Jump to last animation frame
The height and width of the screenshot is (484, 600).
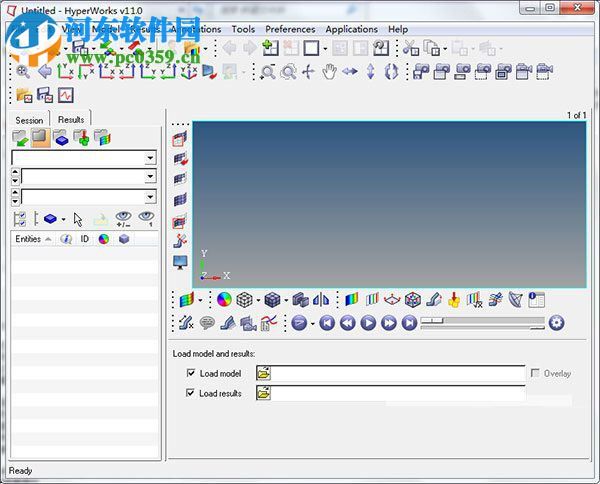click(409, 323)
